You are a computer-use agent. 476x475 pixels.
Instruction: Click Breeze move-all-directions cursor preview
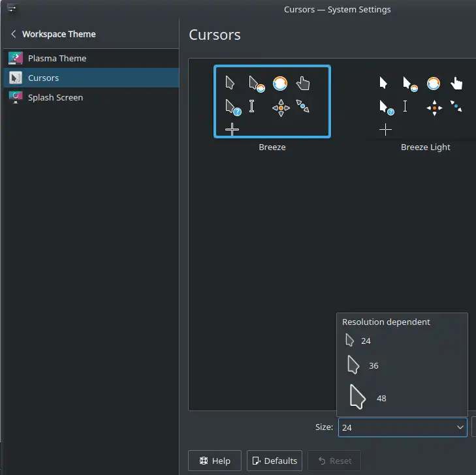pyautogui.click(x=281, y=108)
